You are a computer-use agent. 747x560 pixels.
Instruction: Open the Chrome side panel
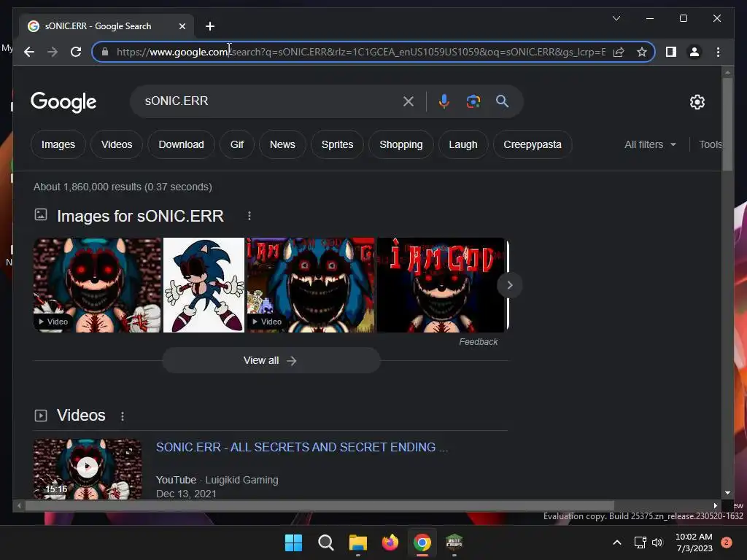[x=671, y=52]
